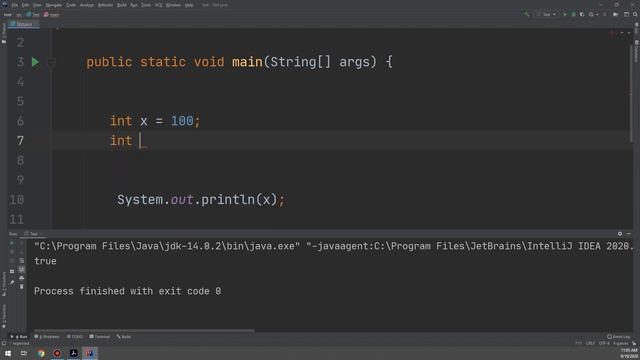Open the Analyze menu
Viewport: 640px width, 360px height.
[87, 5]
